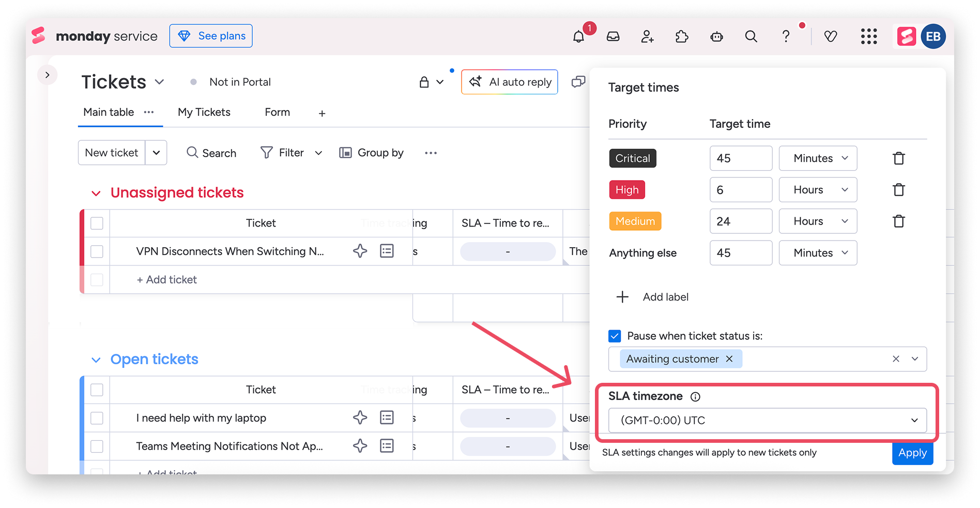Click the See plans button
This screenshot has width=980, height=508.
211,36
